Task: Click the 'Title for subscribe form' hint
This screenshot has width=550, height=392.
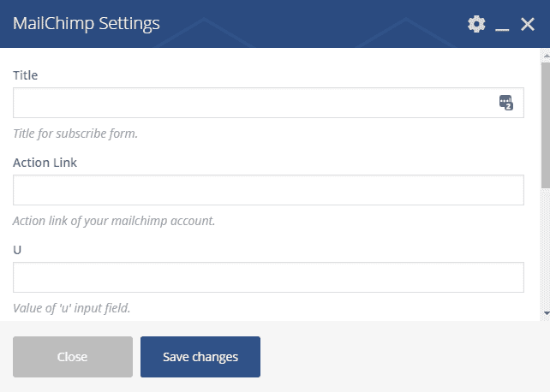Action: click(x=75, y=134)
